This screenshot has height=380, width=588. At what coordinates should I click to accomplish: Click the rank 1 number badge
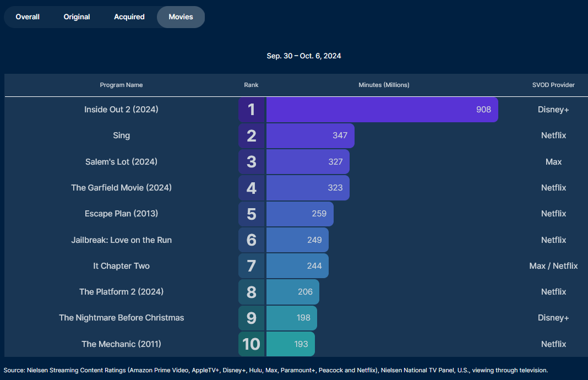(x=252, y=110)
